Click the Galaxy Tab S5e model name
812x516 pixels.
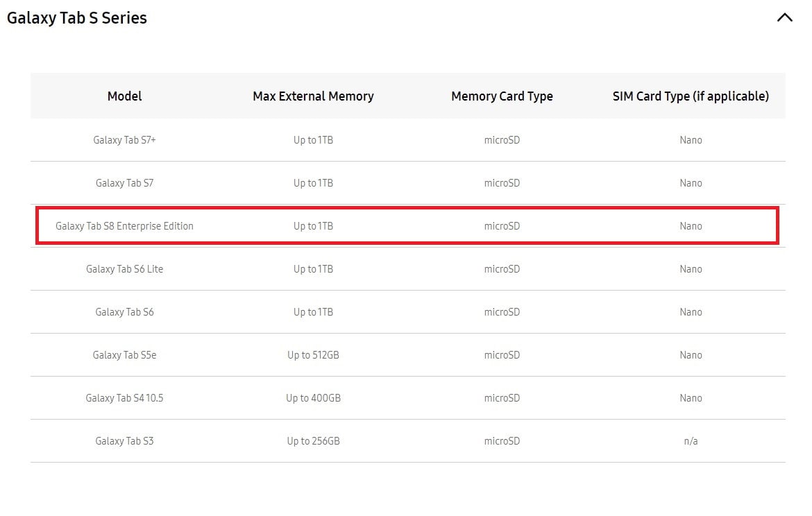pyautogui.click(x=124, y=355)
